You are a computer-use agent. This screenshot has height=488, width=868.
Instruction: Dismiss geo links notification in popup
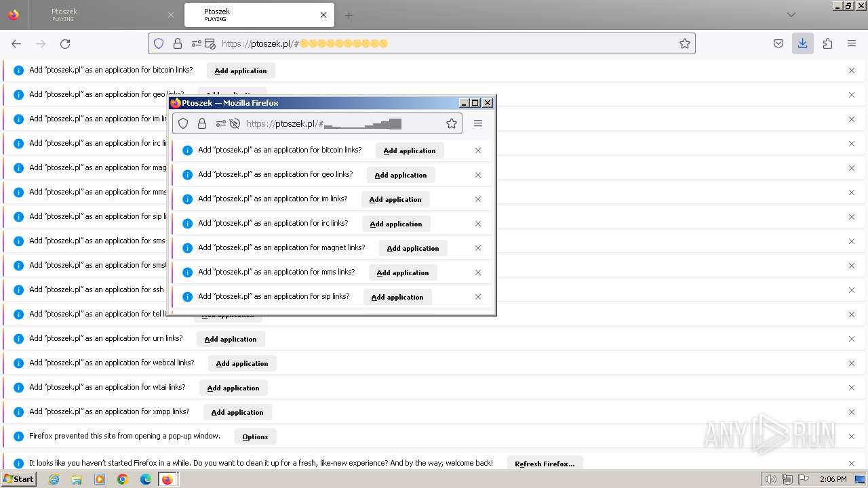[478, 175]
